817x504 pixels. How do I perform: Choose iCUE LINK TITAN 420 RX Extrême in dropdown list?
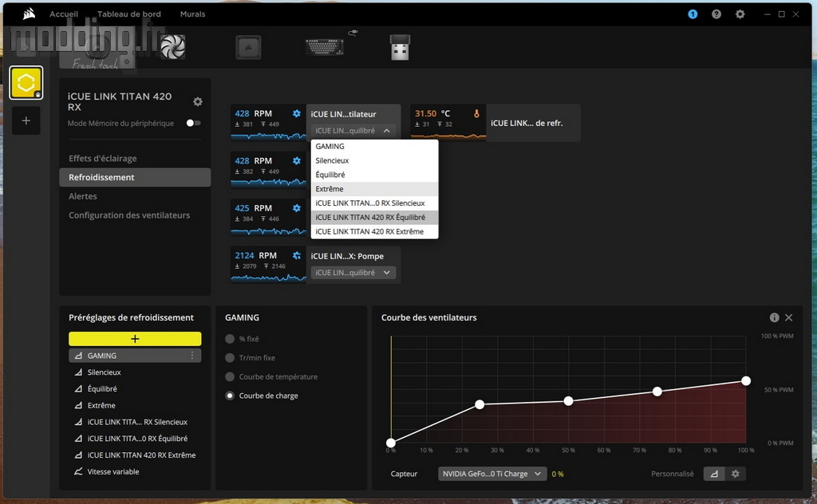[x=375, y=232]
